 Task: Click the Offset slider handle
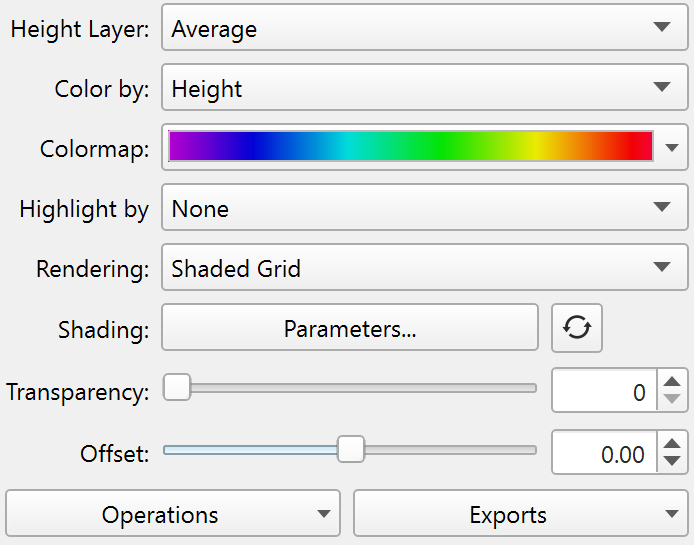pyautogui.click(x=350, y=450)
